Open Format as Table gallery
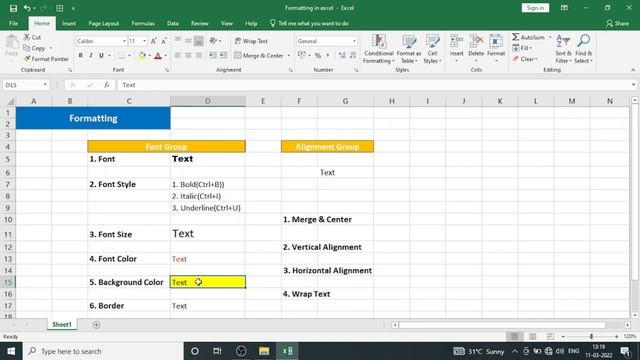The height and width of the screenshot is (360, 640). pos(409,49)
